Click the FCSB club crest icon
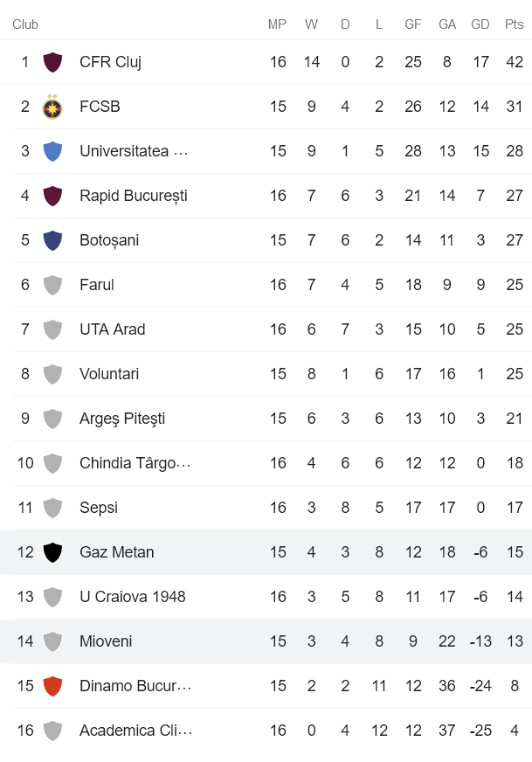 (53, 107)
